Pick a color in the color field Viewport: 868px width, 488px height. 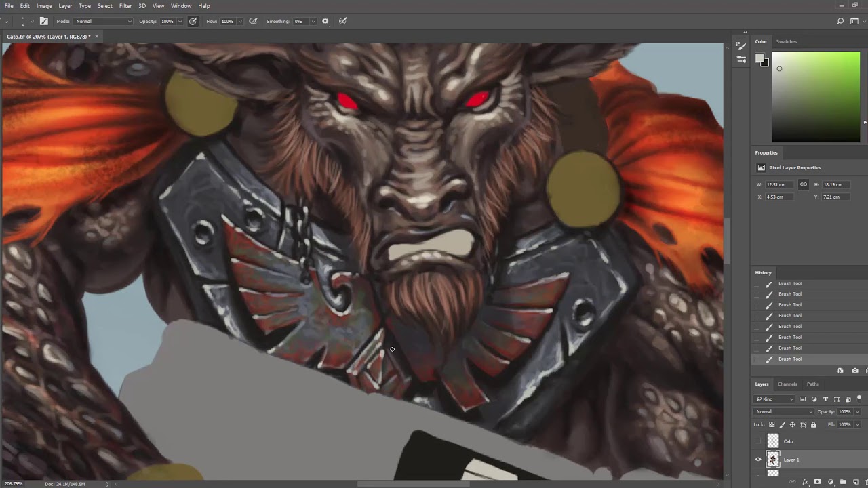(x=816, y=97)
